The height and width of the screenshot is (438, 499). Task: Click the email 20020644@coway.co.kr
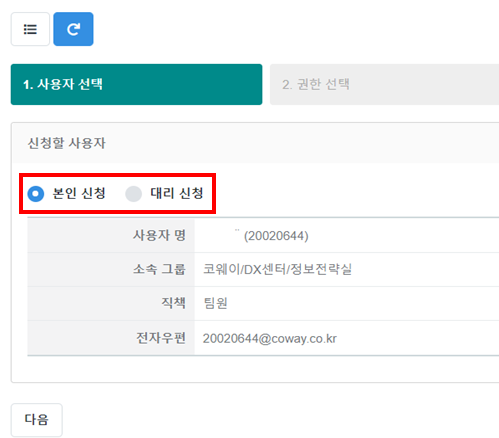pos(270,339)
